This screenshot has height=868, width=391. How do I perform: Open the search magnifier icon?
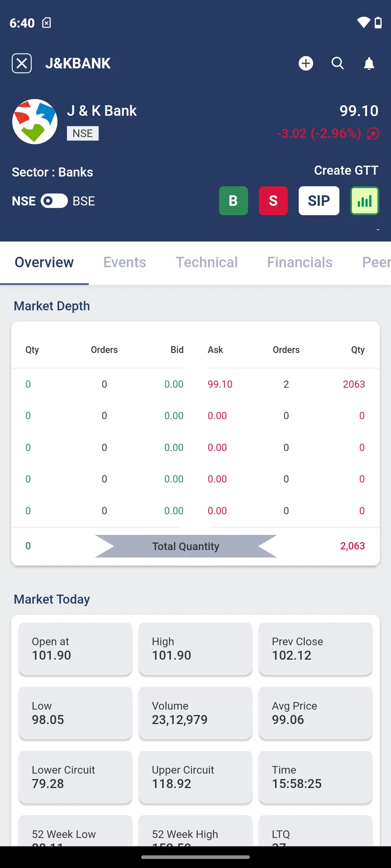click(337, 63)
